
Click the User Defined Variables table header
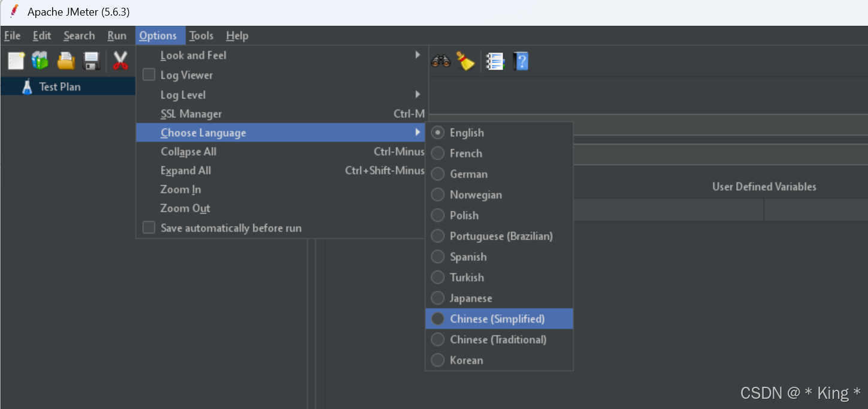[764, 187]
